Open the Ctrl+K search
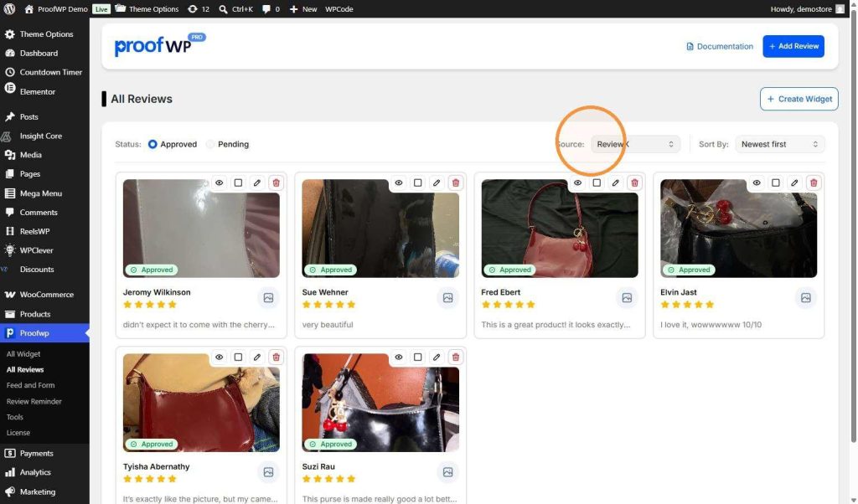 pos(235,8)
